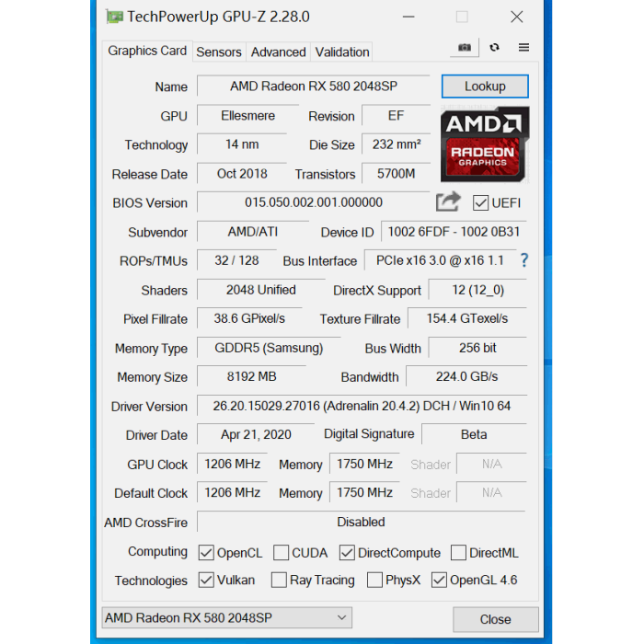Click the GPU field showing Ellesmere
Image resolution: width=644 pixels, height=644 pixels.
pyautogui.click(x=248, y=115)
